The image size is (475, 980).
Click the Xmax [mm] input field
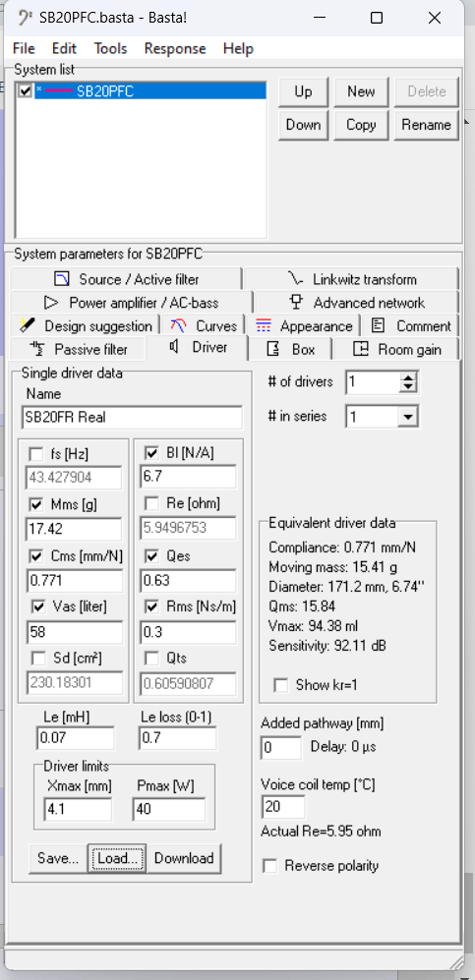(78, 809)
